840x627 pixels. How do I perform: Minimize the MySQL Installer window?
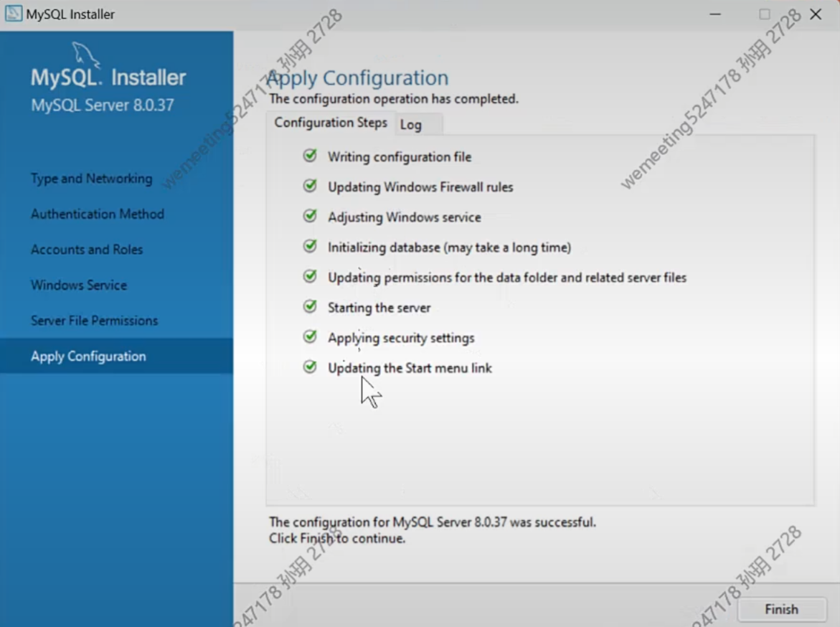point(715,14)
